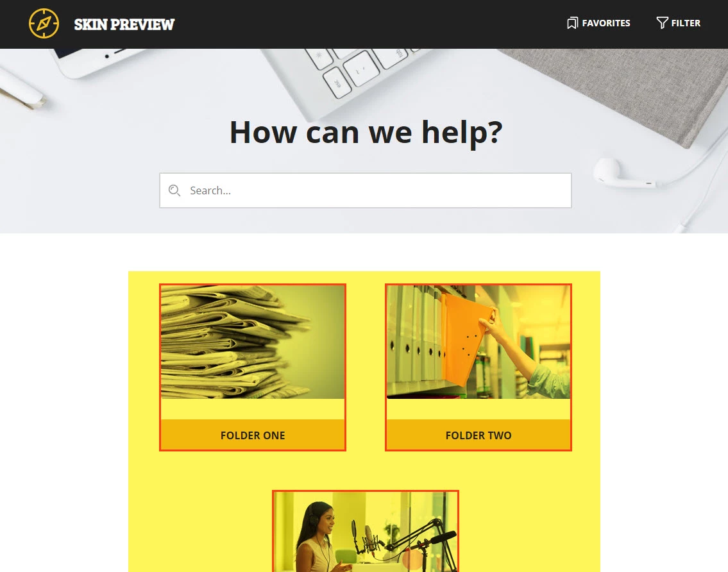Open the newspaper stack thumbnail
The image size is (728, 572).
coord(253,342)
